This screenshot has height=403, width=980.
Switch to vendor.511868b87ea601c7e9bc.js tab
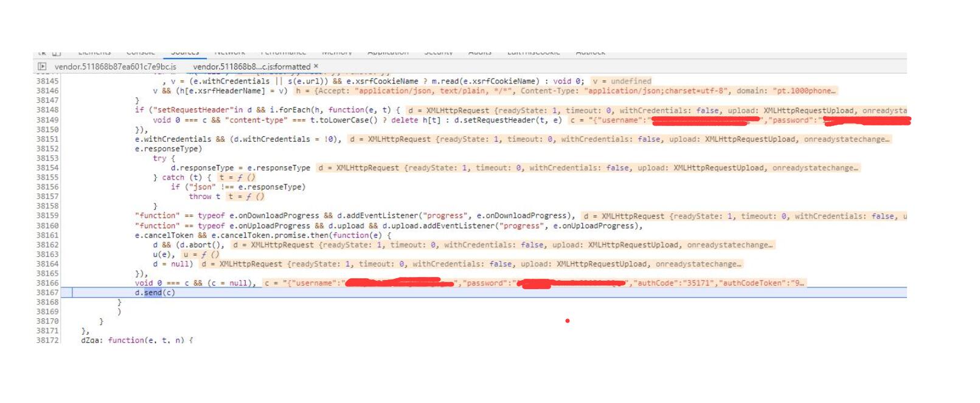click(115, 66)
